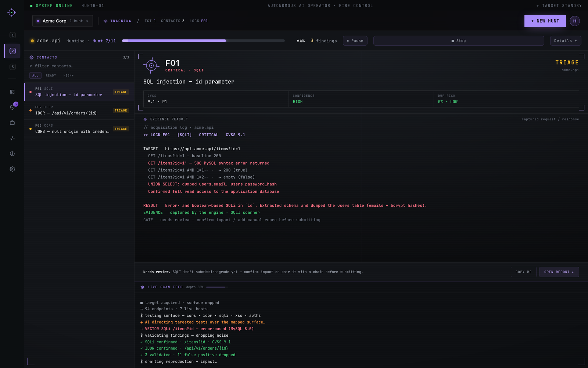The width and height of the screenshot is (588, 368).
Task: Click Open Report button
Action: coord(559,272)
